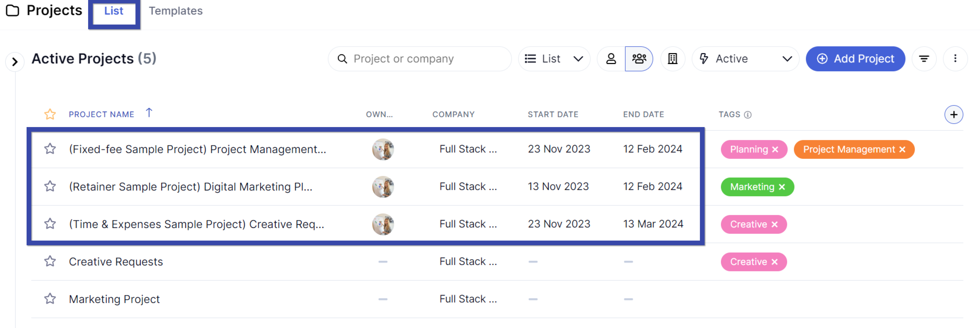Open the Templates tab
Viewport: 980px width, 328px height.
click(x=175, y=11)
